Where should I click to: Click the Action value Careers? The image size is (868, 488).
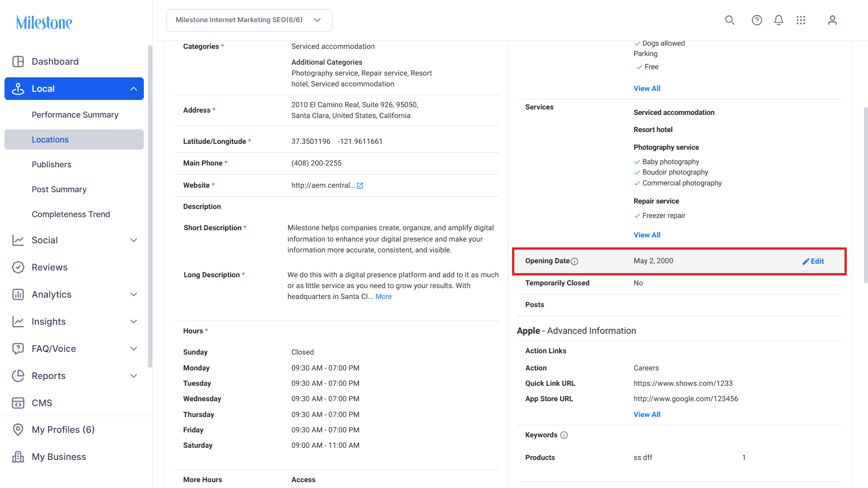coord(646,368)
